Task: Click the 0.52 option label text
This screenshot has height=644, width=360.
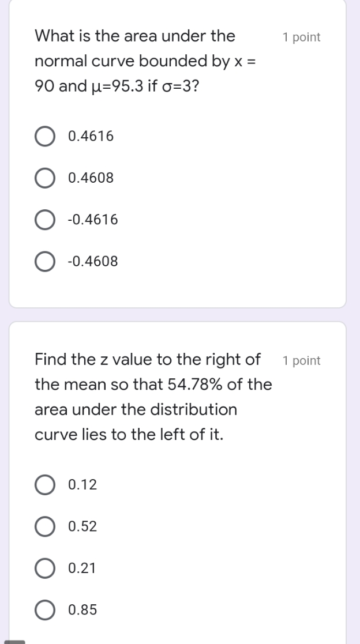Action: click(82, 526)
